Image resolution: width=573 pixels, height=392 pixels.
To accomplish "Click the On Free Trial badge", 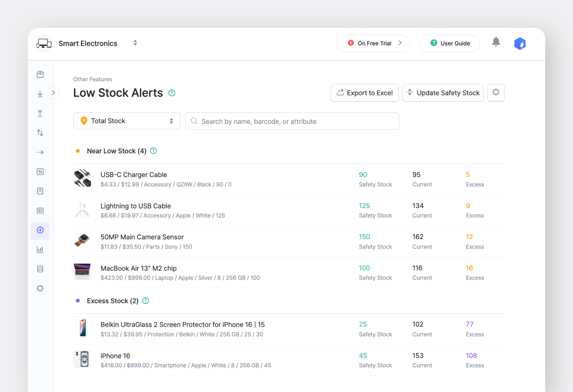I will [x=373, y=43].
